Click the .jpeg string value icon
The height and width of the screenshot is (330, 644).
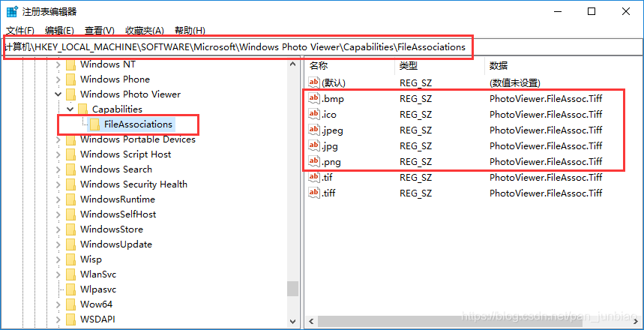[314, 130]
